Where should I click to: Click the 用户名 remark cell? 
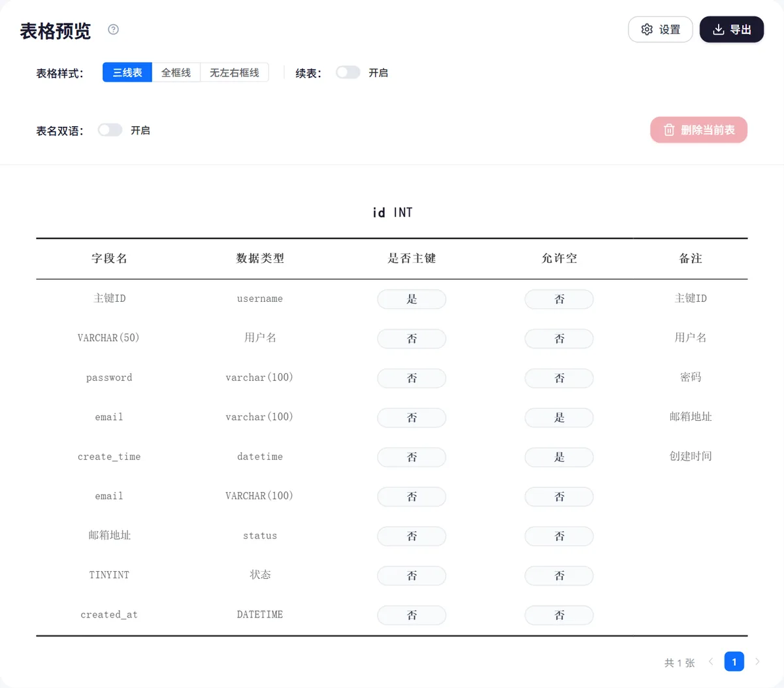[691, 337]
